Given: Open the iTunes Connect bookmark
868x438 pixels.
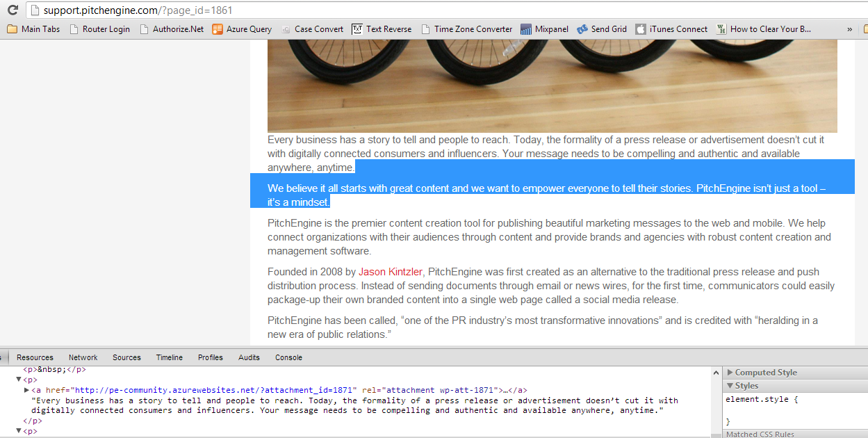Looking at the screenshot, I should [x=671, y=29].
